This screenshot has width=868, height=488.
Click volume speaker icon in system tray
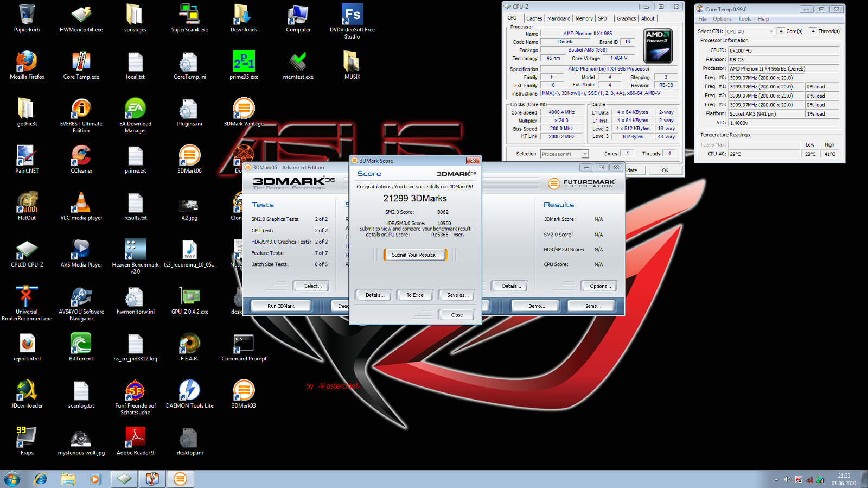[787, 479]
